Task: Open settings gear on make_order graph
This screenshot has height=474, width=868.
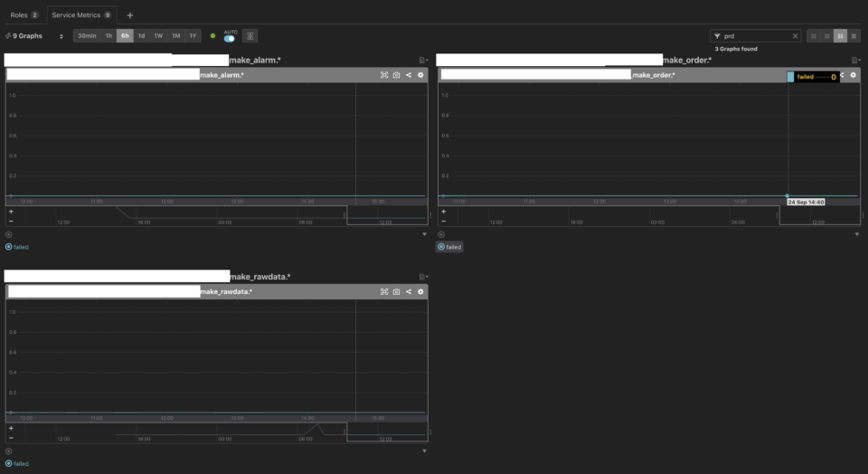Action: click(x=853, y=75)
